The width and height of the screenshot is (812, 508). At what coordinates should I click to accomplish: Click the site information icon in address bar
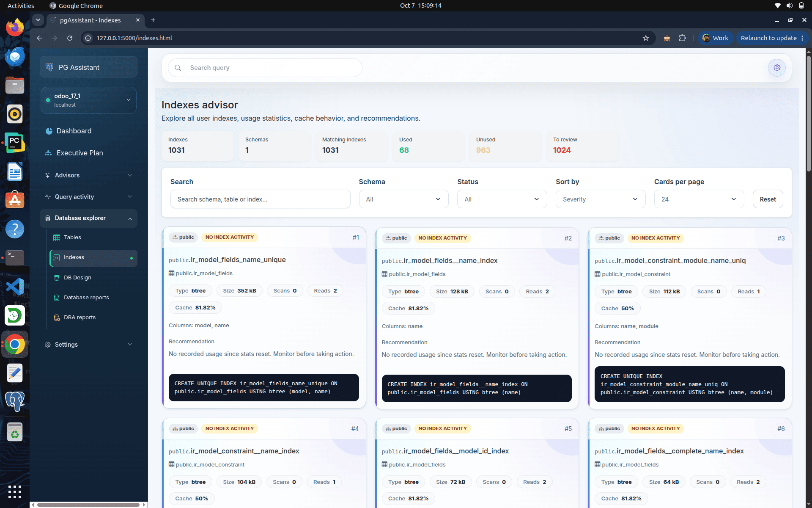point(88,38)
